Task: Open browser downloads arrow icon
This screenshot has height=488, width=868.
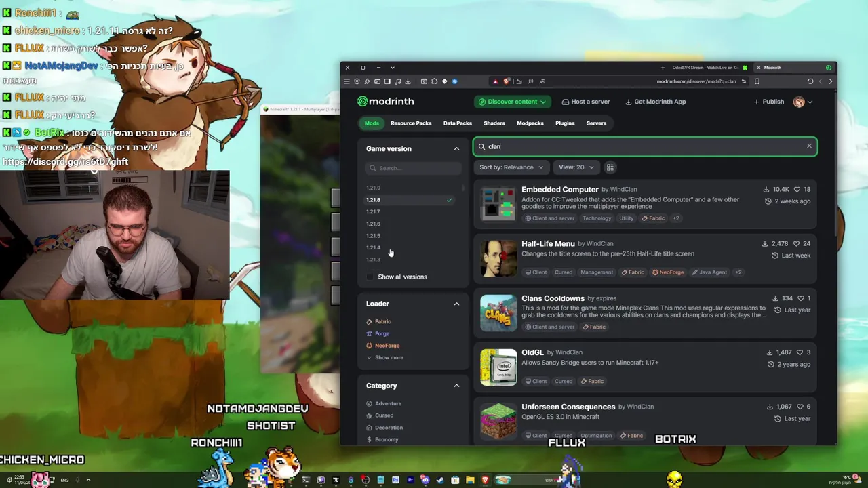Action: pos(408,81)
